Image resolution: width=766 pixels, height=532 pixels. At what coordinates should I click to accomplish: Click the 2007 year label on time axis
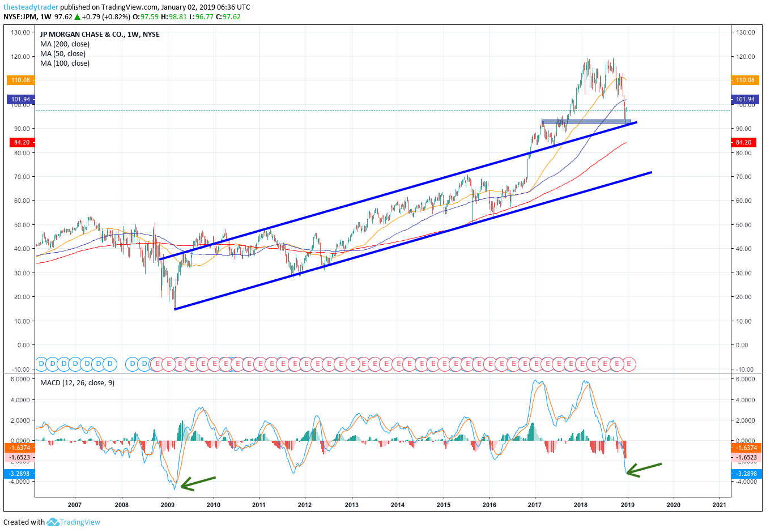(x=75, y=505)
